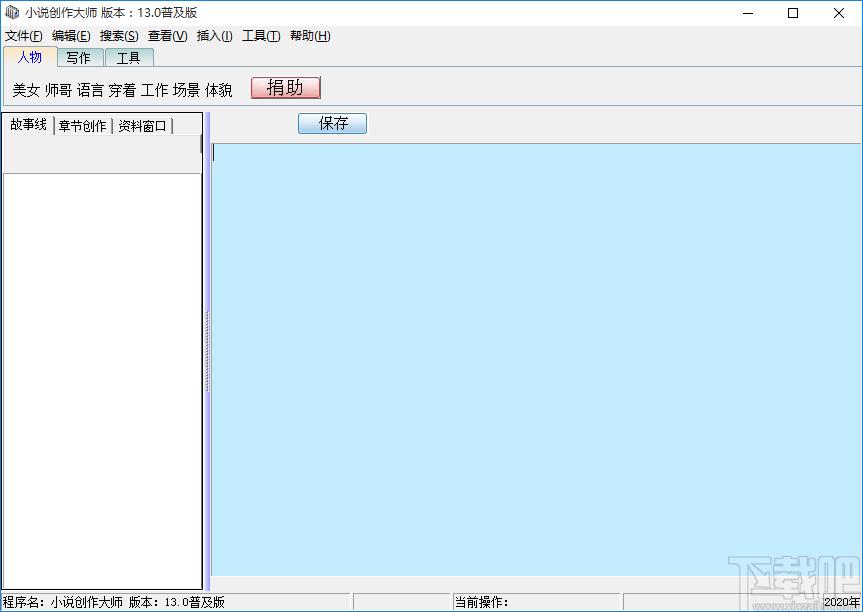863x612 pixels.
Task: Click the app icon in the title bar
Action: click(12, 13)
